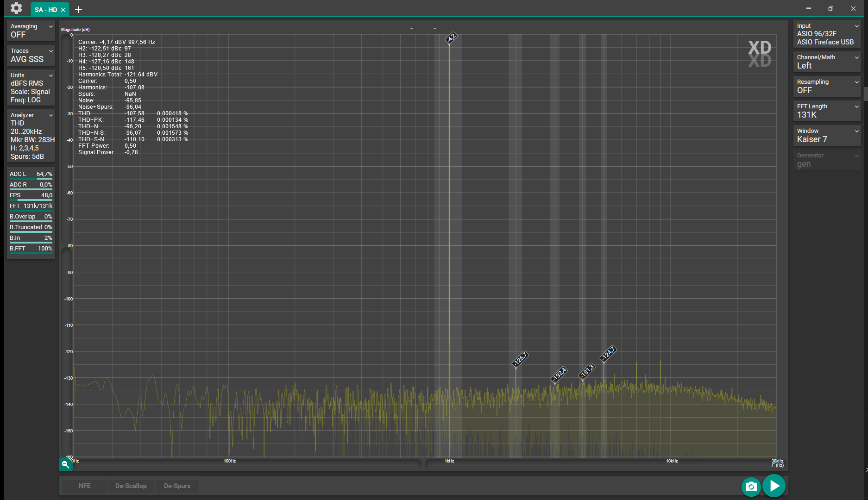Click the B.FFT 100% meter
Image resolution: width=868 pixels, height=500 pixels.
[31, 249]
